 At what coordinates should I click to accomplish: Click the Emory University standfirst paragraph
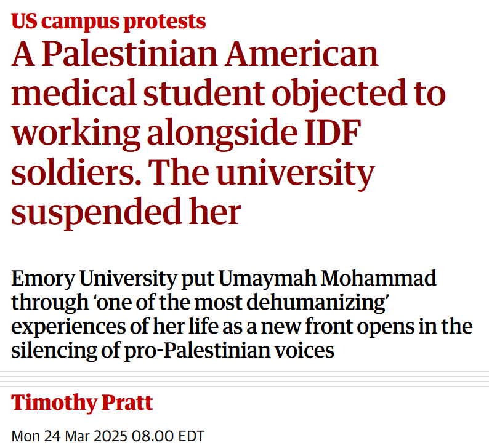pos(241,314)
